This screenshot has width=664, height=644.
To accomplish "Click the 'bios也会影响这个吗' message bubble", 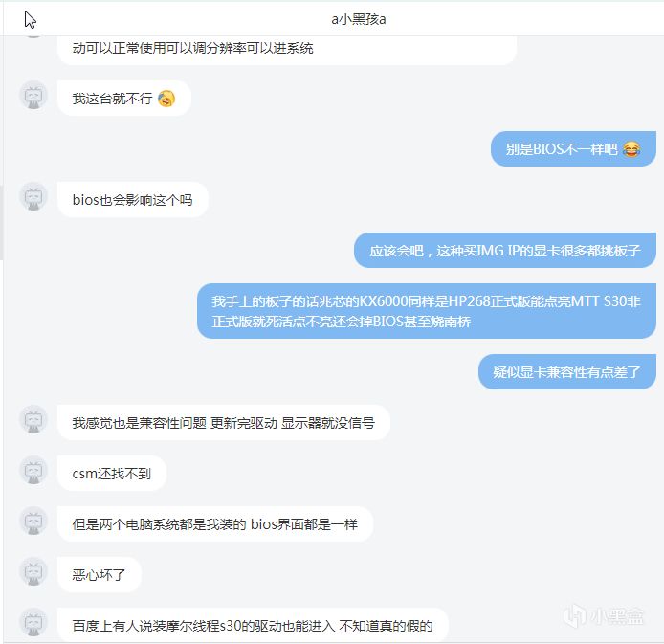I will coord(133,200).
